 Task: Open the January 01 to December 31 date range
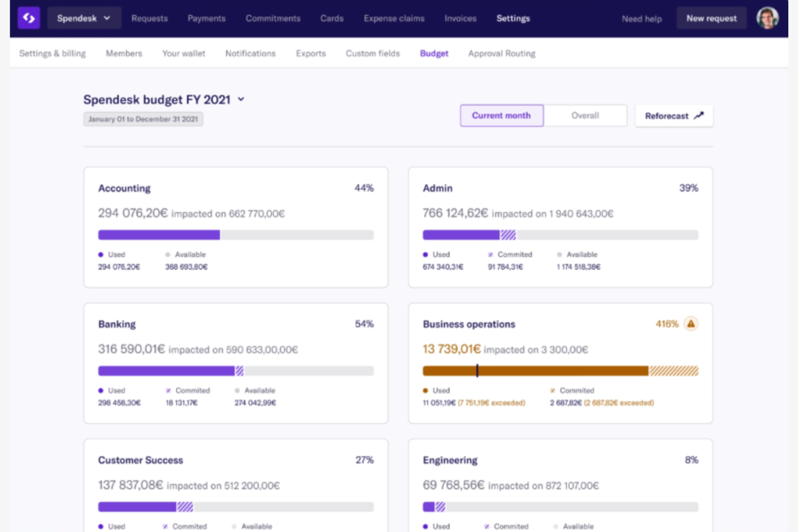tap(143, 119)
